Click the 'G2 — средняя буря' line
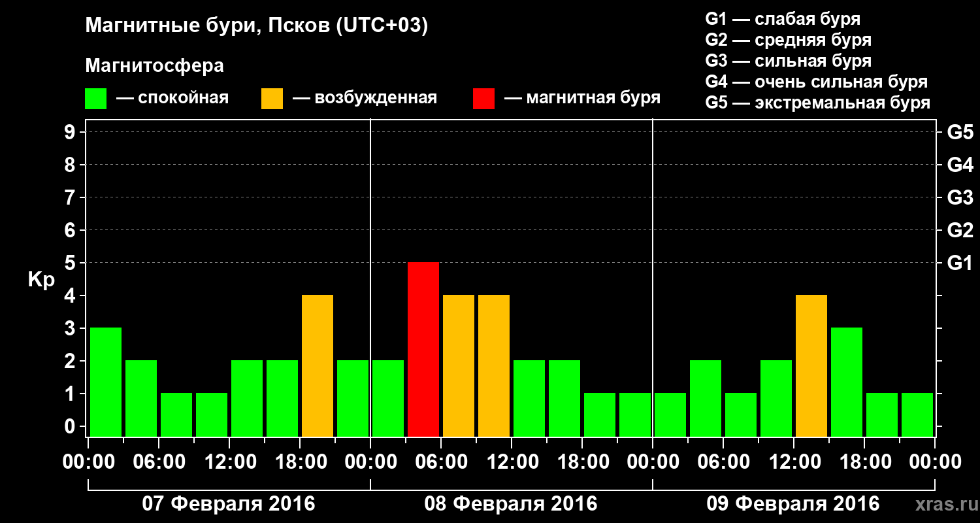Screen dimensions: 980x523 788,40
